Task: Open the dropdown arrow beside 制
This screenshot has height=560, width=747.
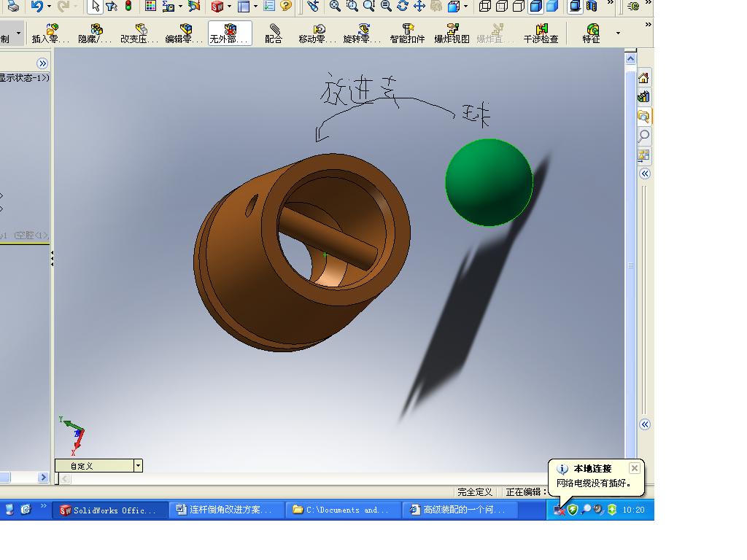Action: click(18, 33)
